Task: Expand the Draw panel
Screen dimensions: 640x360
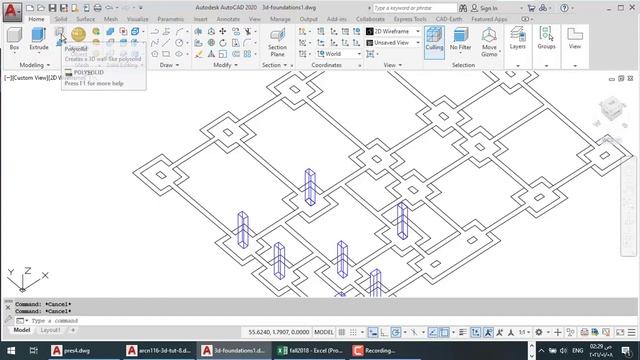Action: pos(169,65)
